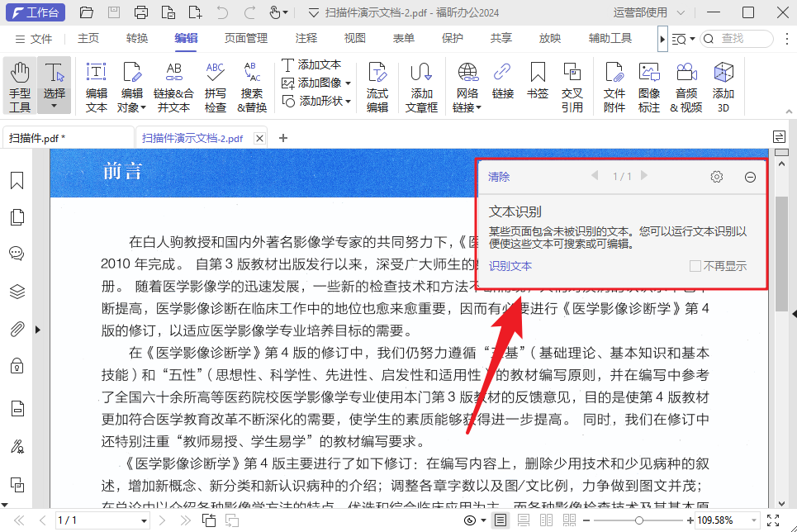Open 流式编辑 flow editing mode
The width and height of the screenshot is (797, 532).
pyautogui.click(x=377, y=83)
